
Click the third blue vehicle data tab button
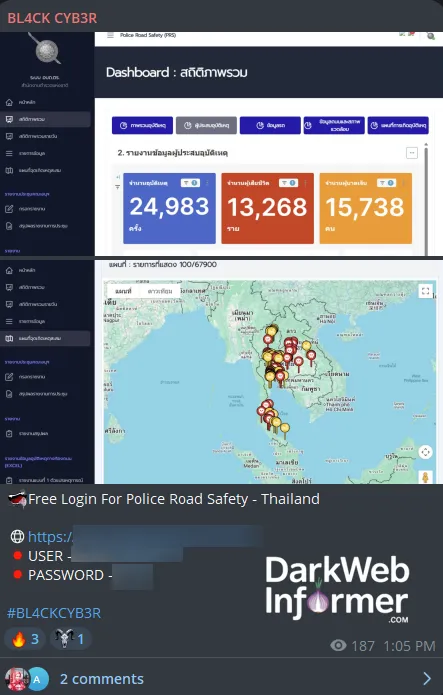(x=270, y=125)
